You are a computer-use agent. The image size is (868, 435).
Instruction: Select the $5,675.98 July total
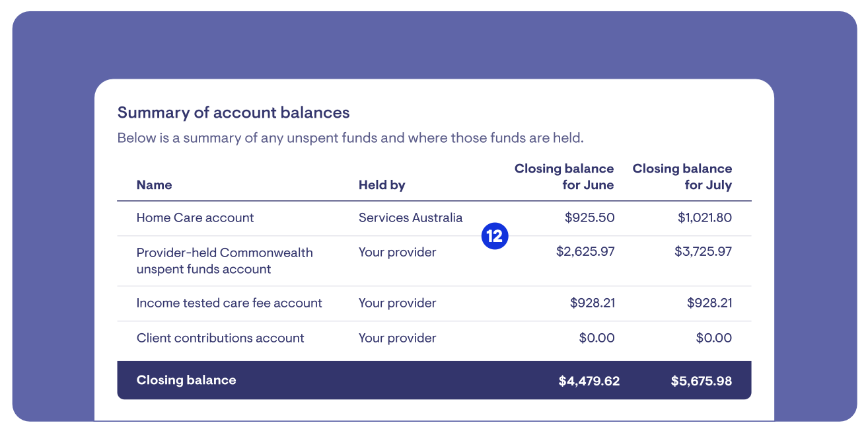701,381
